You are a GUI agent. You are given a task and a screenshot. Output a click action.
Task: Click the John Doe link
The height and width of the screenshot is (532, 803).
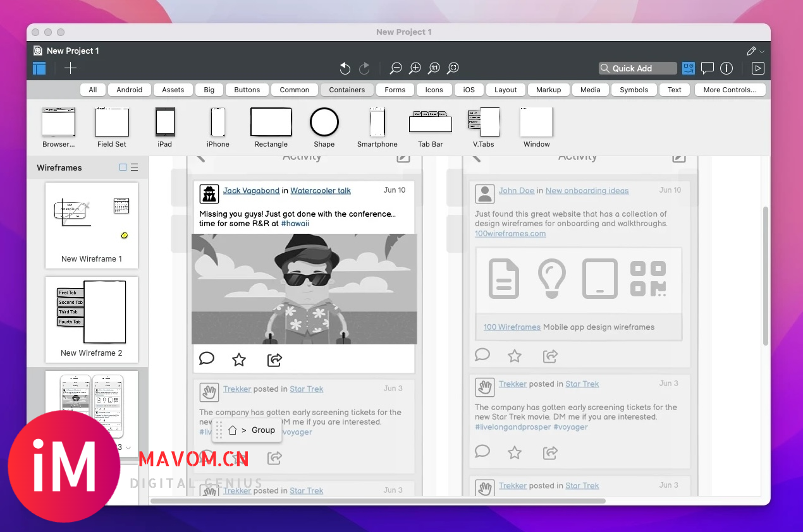(x=517, y=190)
